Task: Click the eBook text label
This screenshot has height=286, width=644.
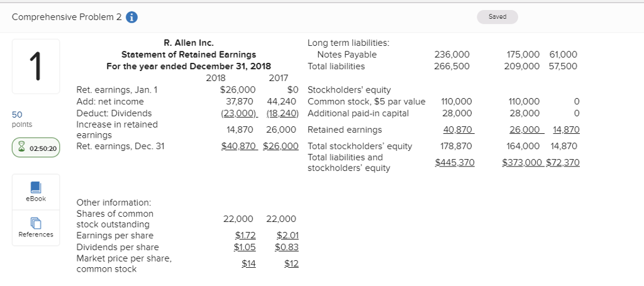Action: click(x=36, y=199)
